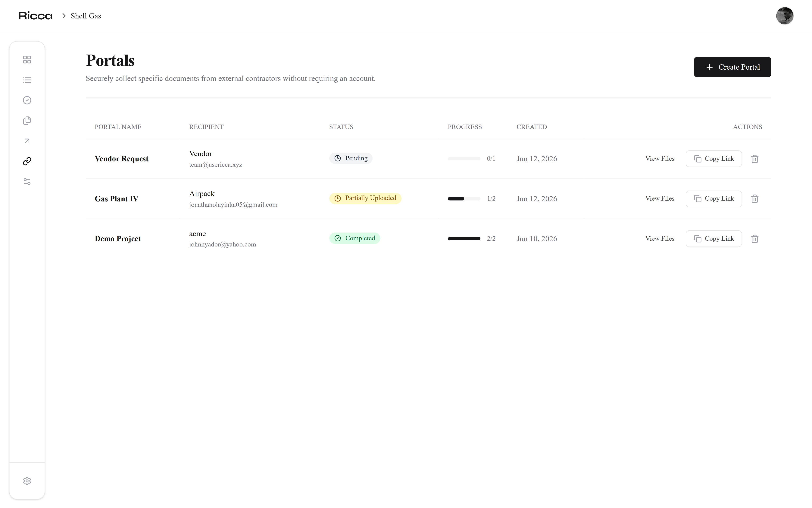The width and height of the screenshot is (812, 508).
Task: Copy Link for Demo Project portal
Action: click(713, 239)
